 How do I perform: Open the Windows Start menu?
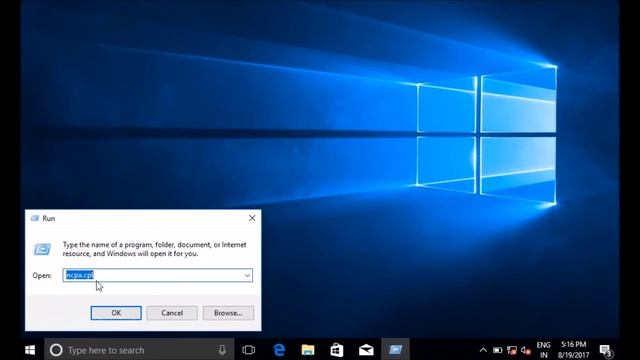click(30, 350)
